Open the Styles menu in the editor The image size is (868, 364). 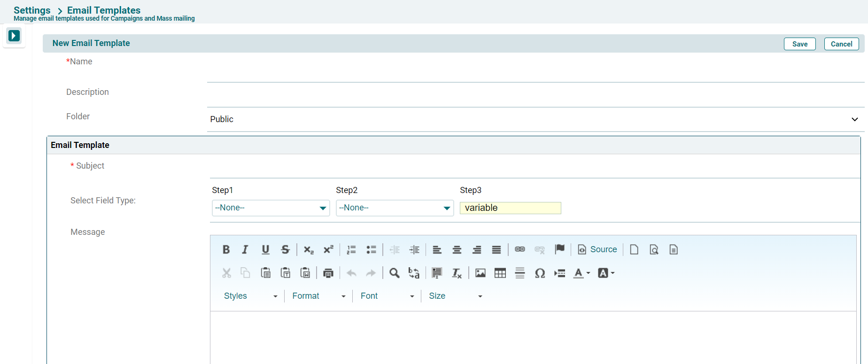point(250,296)
